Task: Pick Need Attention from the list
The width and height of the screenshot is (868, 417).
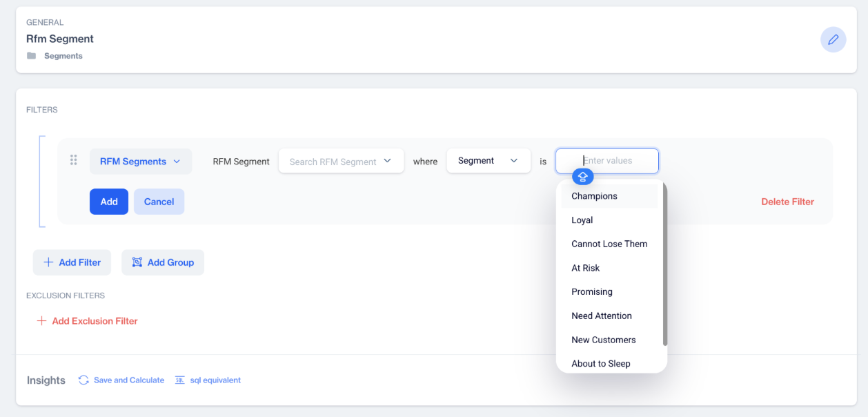Action: click(610, 316)
